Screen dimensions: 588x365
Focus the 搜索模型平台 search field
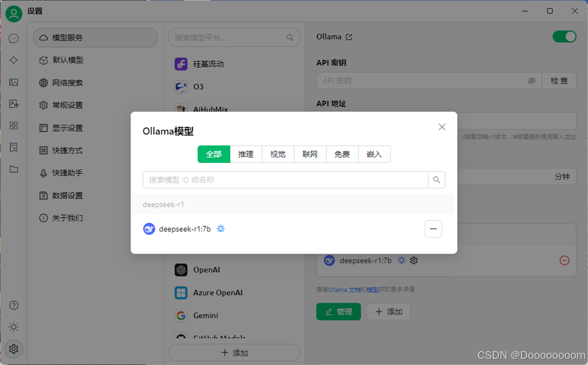tap(235, 38)
